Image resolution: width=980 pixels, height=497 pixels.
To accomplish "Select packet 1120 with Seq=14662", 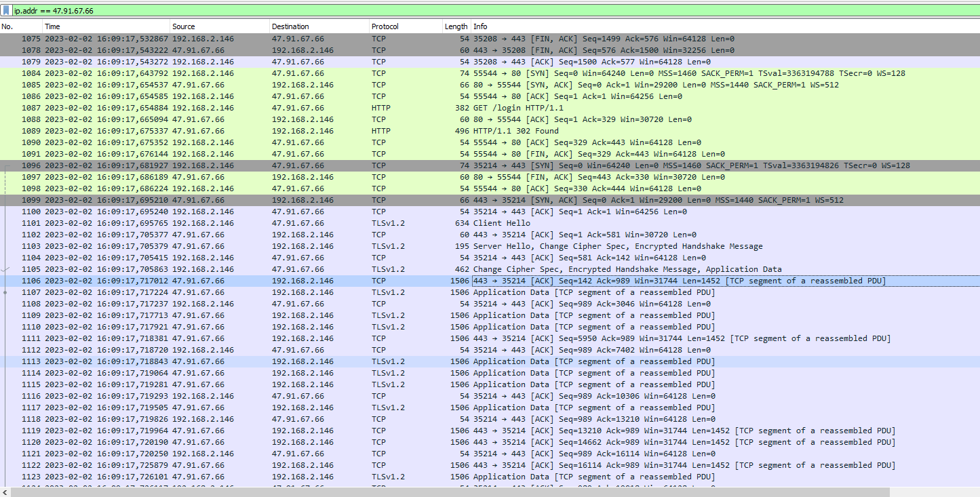I will (x=490, y=442).
